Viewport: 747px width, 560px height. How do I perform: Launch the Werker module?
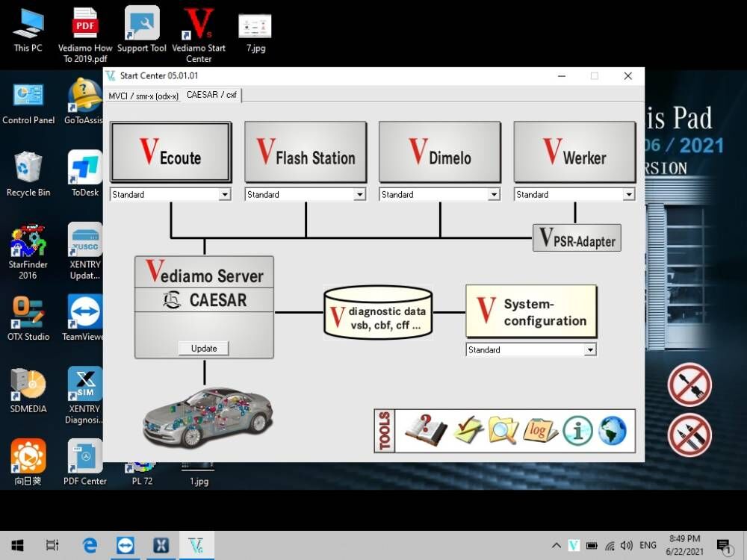pos(574,152)
